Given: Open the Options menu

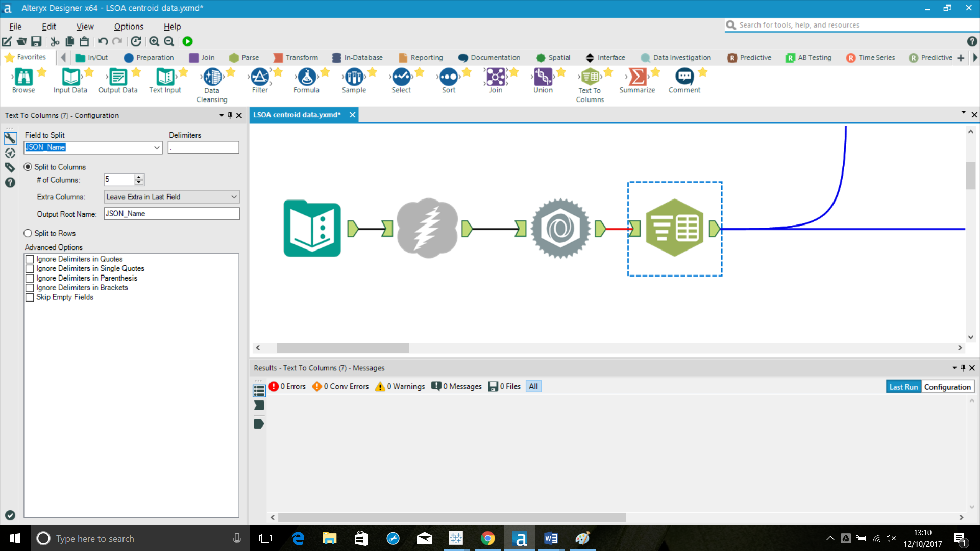Looking at the screenshot, I should (129, 27).
